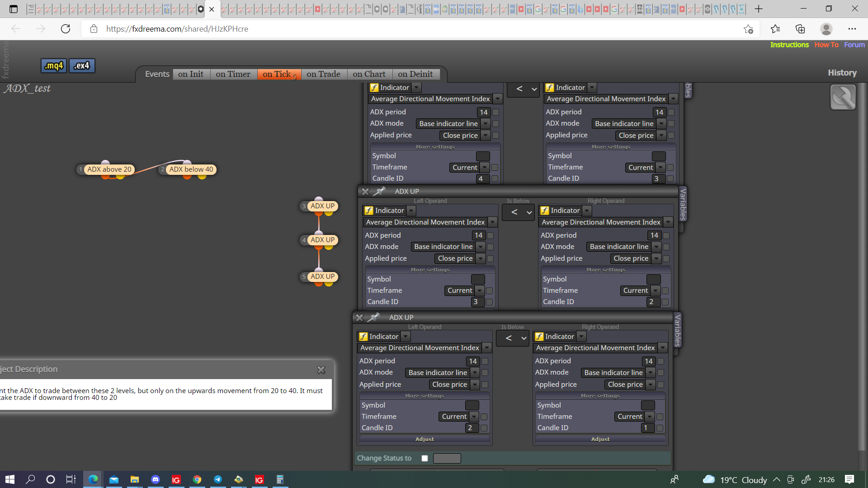
Task: Add this page to favorites
Action: tap(748, 29)
